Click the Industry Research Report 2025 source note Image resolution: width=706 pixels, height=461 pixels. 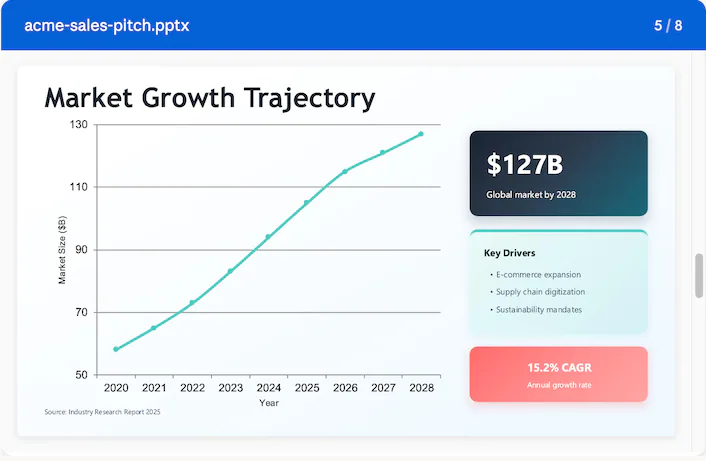(x=102, y=412)
